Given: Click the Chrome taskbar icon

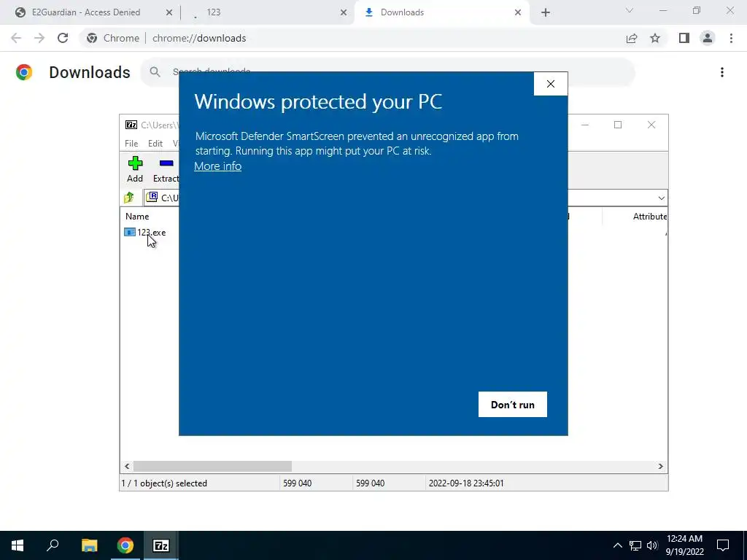Looking at the screenshot, I should pos(125,545).
